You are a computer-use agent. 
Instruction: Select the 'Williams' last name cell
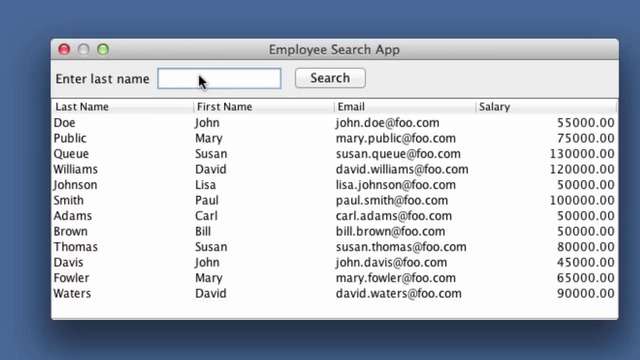(x=76, y=169)
